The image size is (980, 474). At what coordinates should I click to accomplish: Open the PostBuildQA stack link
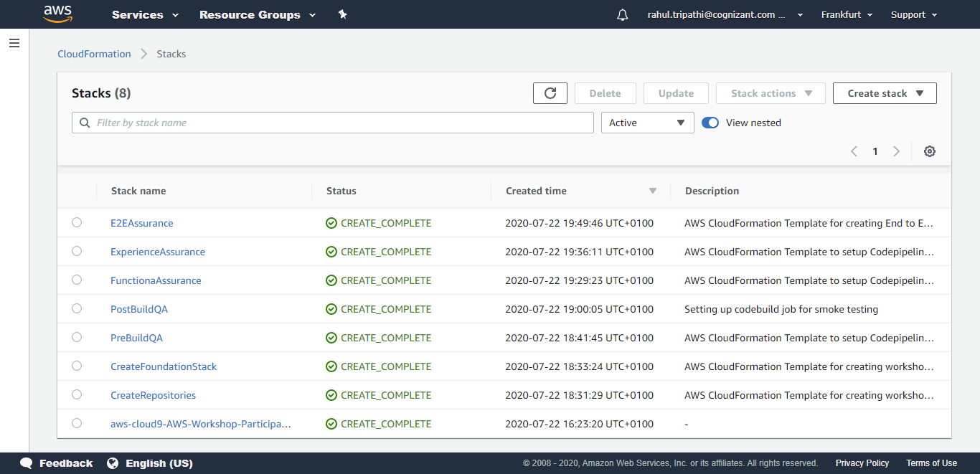point(139,309)
